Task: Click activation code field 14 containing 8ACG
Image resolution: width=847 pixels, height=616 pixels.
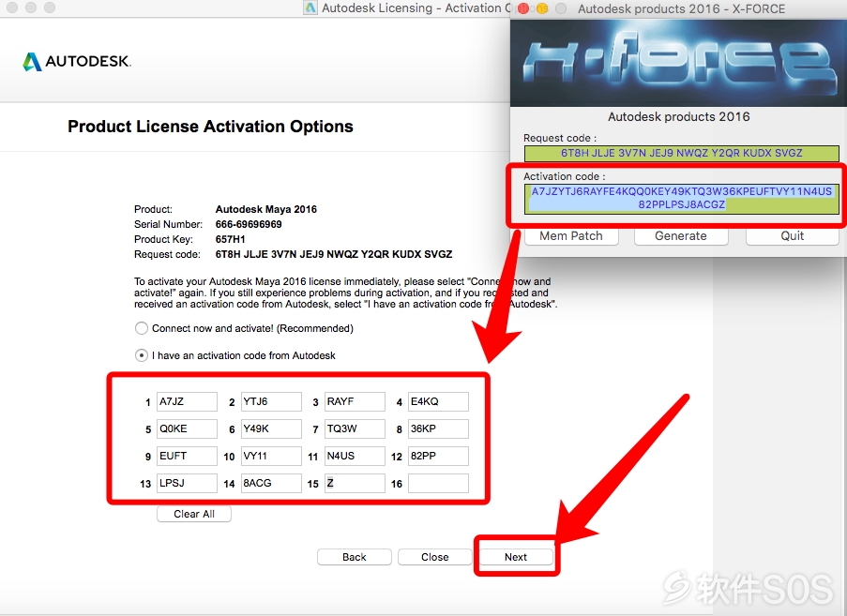Action: [271, 483]
